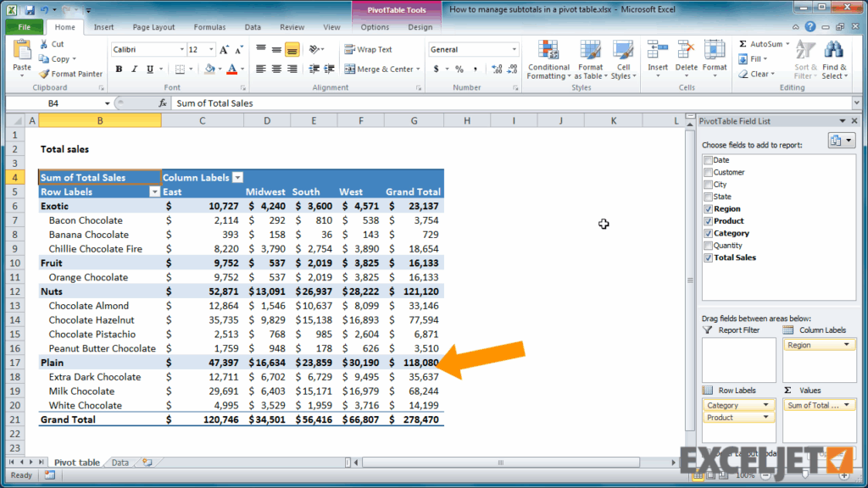This screenshot has width=868, height=488.
Task: Check the Quantity field checkbox
Action: click(708, 245)
